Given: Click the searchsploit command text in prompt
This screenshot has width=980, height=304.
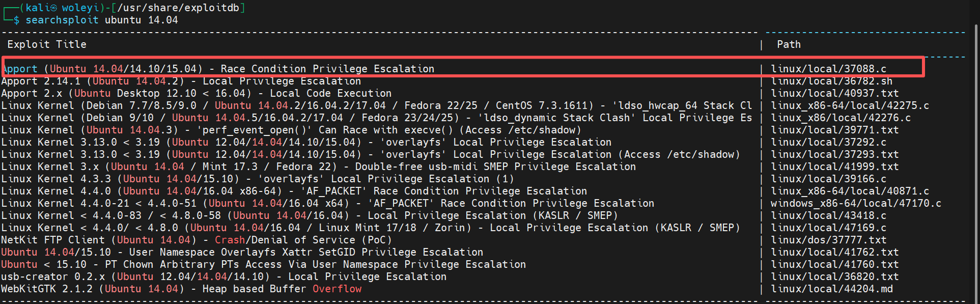Looking at the screenshot, I should [x=62, y=20].
